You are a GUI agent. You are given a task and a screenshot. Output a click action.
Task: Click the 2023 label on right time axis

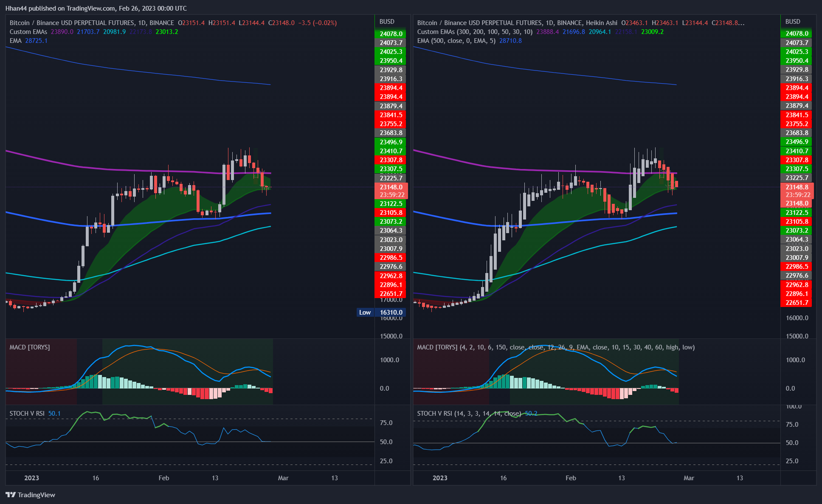tap(440, 478)
